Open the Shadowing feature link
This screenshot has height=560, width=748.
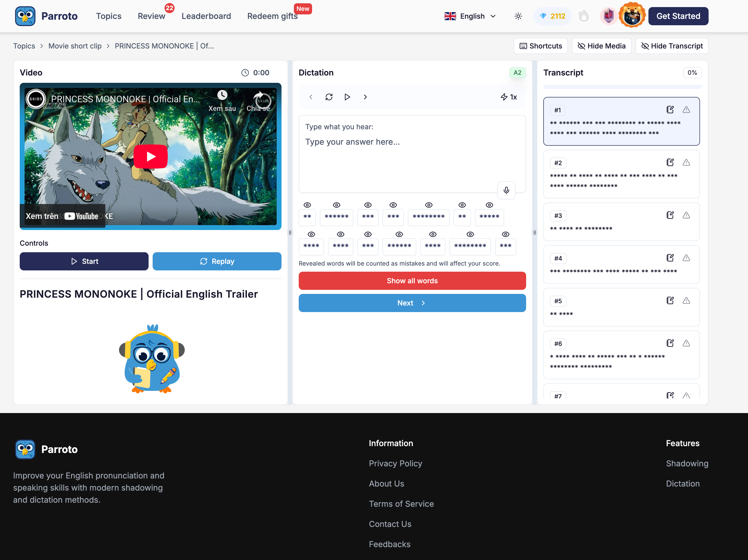[687, 463]
